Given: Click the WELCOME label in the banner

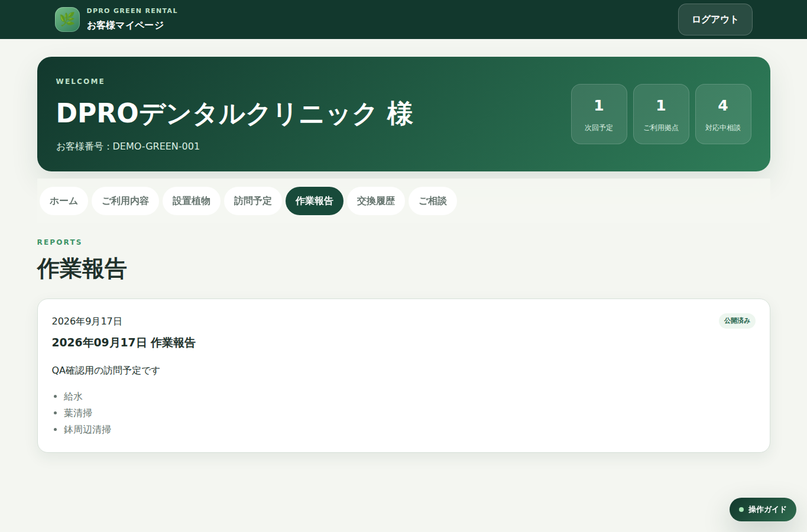Looking at the screenshot, I should click(x=80, y=82).
